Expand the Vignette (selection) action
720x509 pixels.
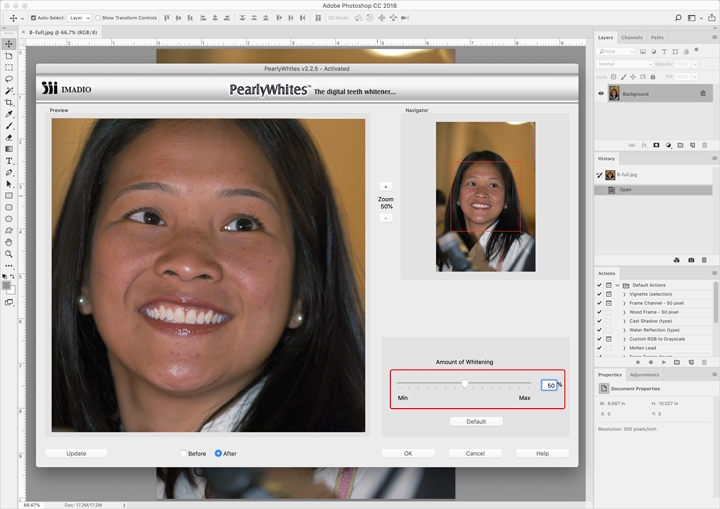(x=624, y=294)
